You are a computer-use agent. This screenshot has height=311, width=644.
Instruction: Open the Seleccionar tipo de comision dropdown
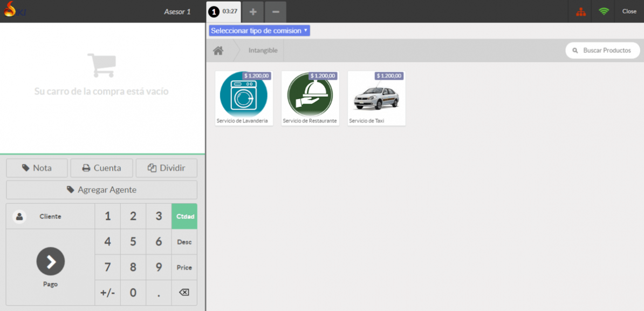click(x=259, y=31)
